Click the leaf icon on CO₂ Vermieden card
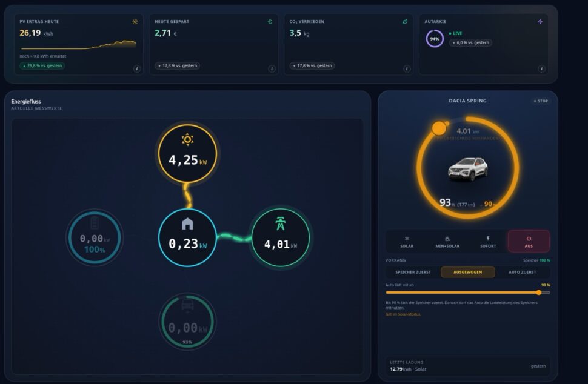 405,22
